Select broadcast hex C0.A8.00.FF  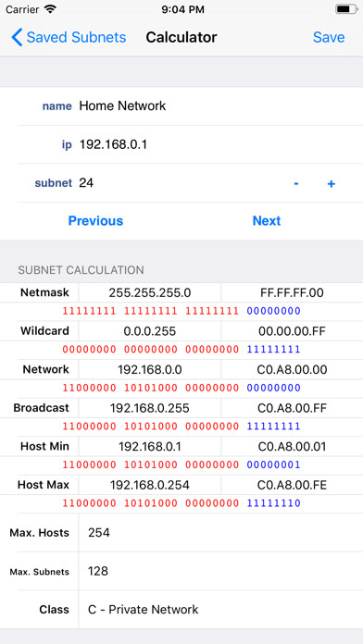pyautogui.click(x=292, y=408)
